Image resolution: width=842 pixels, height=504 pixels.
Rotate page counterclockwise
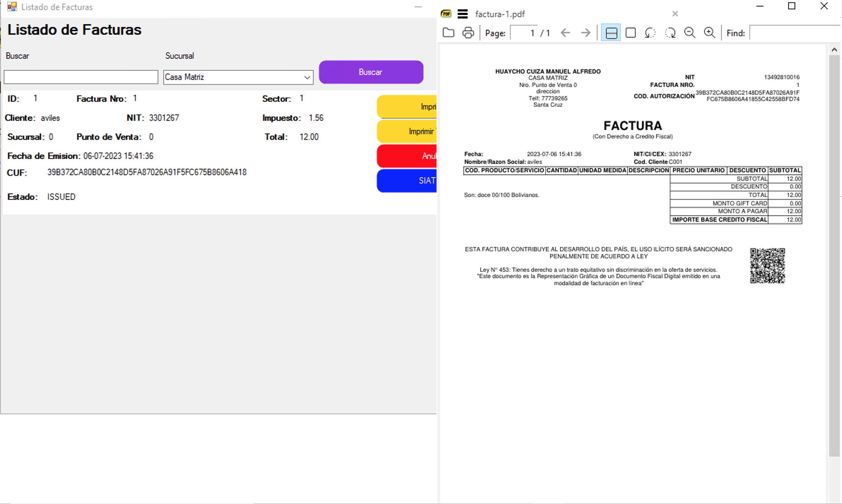650,33
